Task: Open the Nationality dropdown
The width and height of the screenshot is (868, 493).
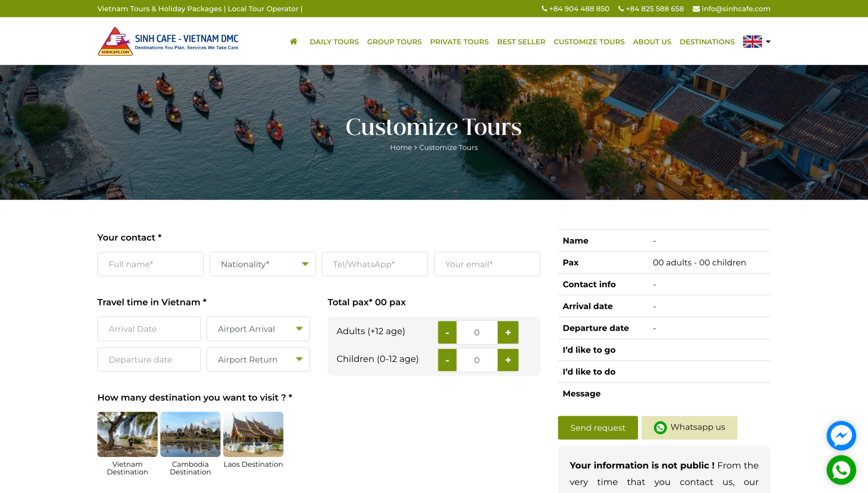Action: point(263,264)
